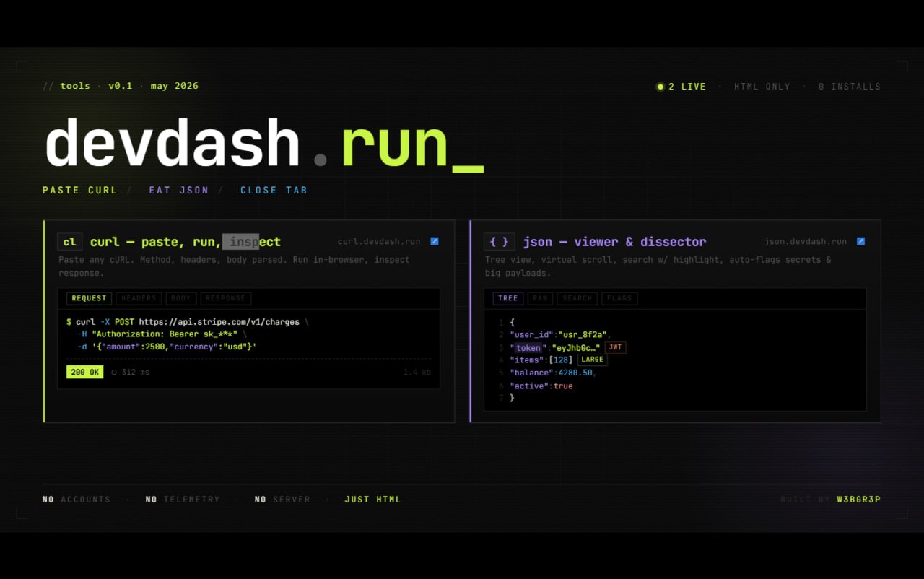
Task: Open the "json — viewer & dissector" title
Action: pyautogui.click(x=614, y=242)
